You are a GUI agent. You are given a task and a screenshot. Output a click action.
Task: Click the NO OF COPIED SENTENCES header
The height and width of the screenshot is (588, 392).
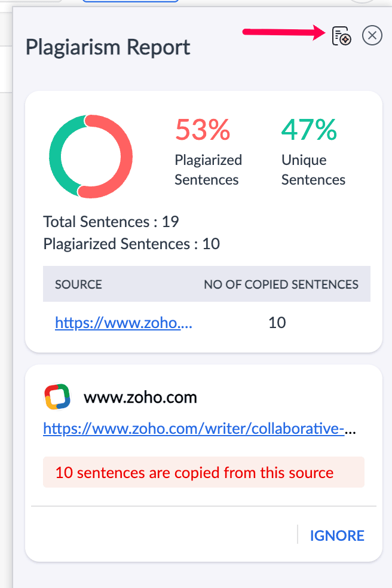click(281, 284)
